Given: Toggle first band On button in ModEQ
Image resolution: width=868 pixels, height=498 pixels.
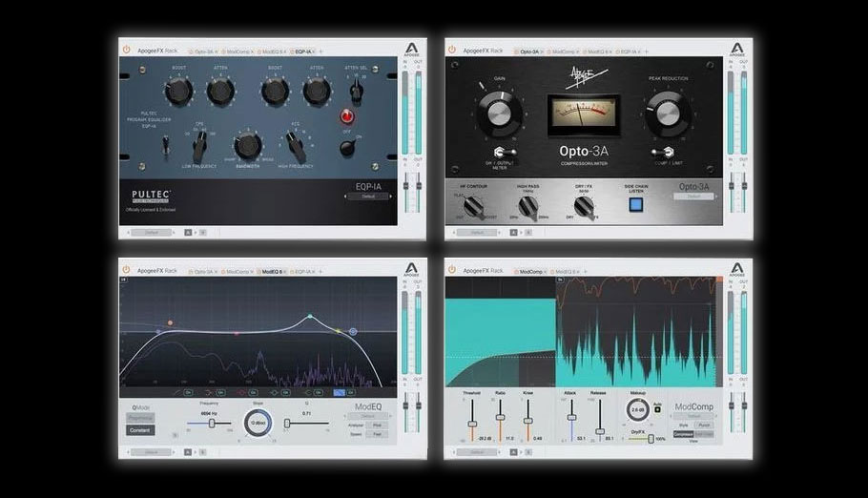Looking at the screenshot, I should point(188,392).
